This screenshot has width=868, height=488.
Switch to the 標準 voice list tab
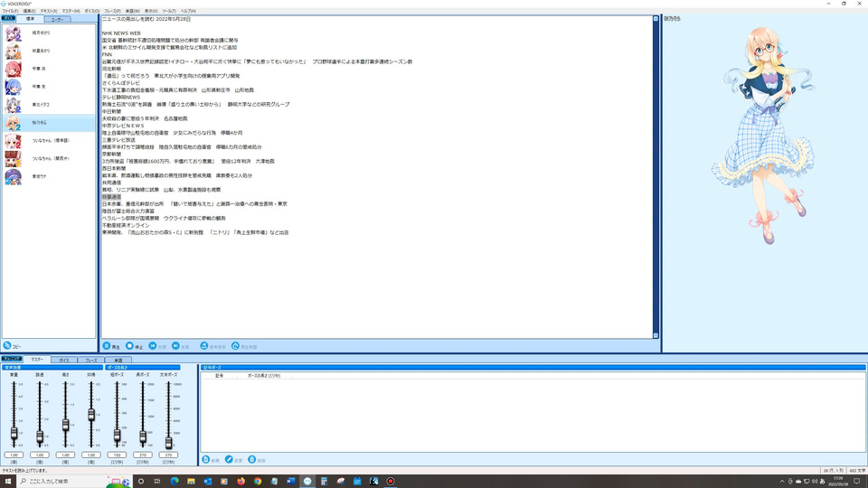[31, 19]
